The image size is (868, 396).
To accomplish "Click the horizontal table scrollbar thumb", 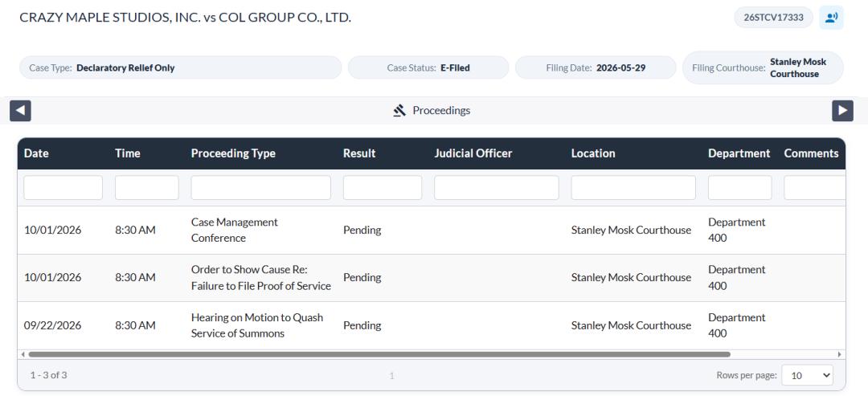I will coord(379,354).
